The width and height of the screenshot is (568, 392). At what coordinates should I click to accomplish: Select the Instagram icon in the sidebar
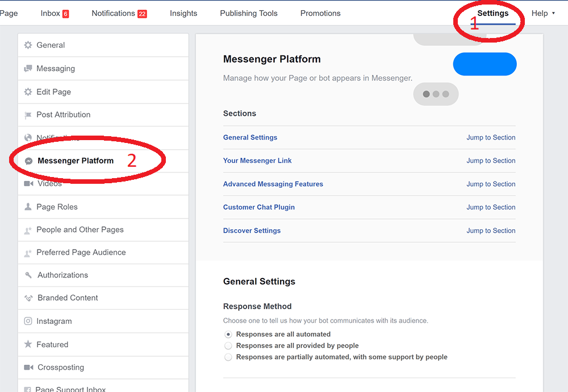(28, 321)
